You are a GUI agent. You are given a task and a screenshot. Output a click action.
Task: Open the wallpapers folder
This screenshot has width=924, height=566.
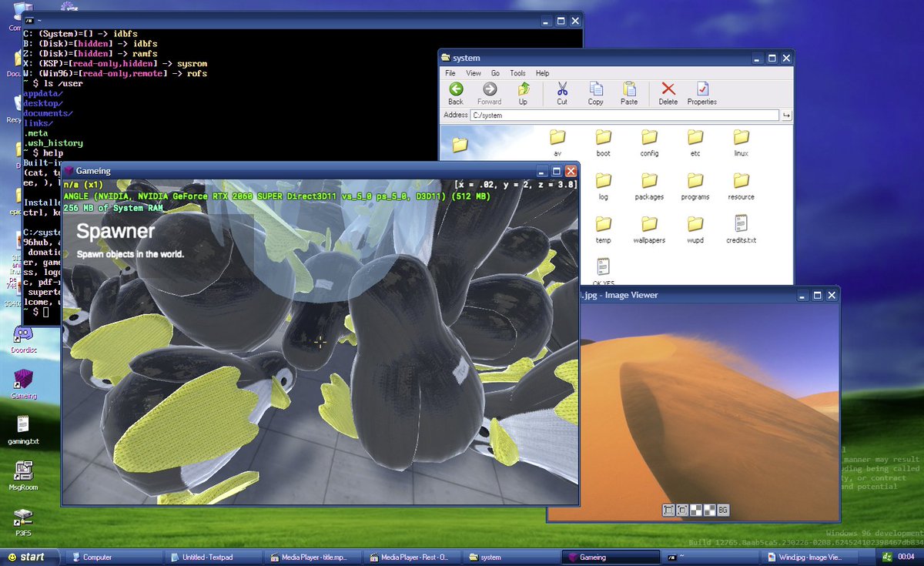(x=649, y=229)
